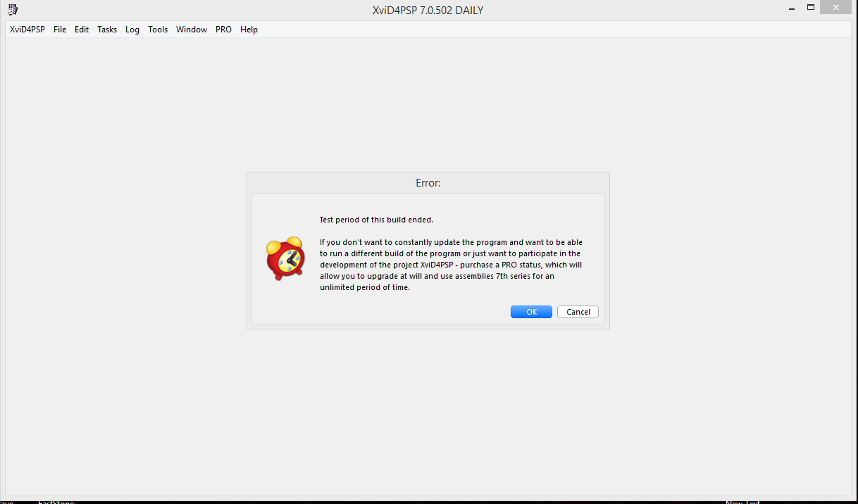Open the Edit menu
This screenshot has height=504, width=858.
[82, 30]
